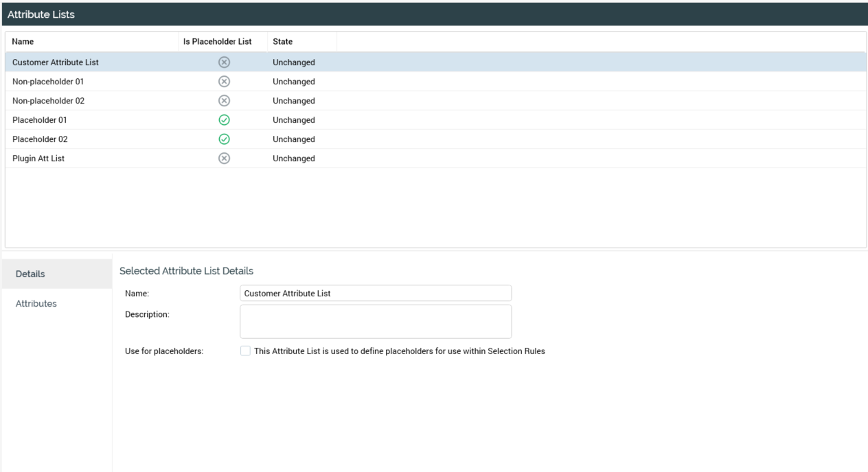The height and width of the screenshot is (472, 868).
Task: Click into the Name input field
Action: (x=376, y=293)
